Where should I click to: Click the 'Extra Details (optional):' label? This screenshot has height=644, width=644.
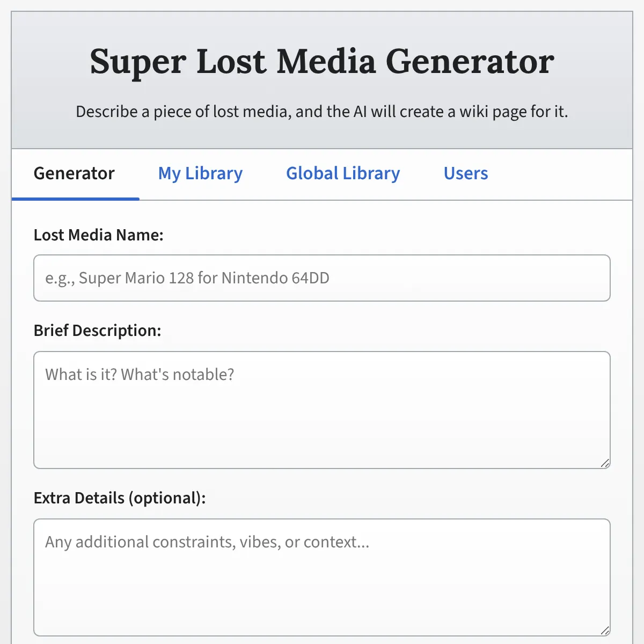coord(119,498)
